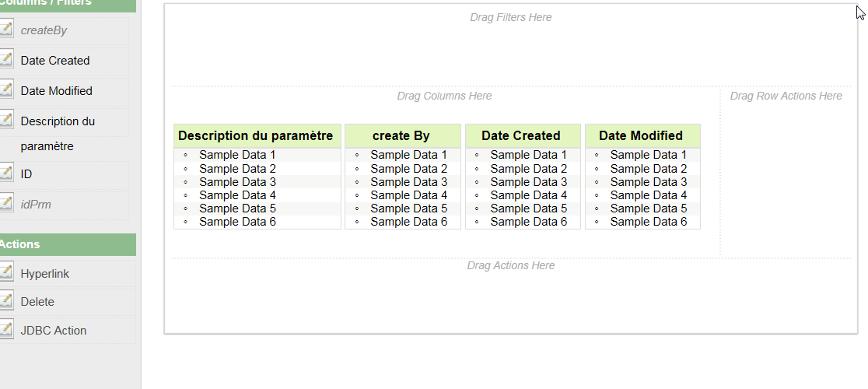This screenshot has height=389, width=868.
Task: Select the create By column header
Action: coord(401,135)
